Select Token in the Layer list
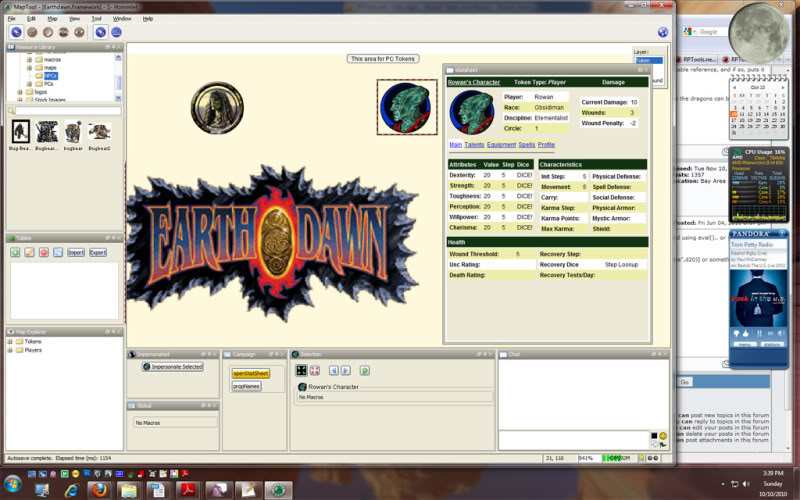This screenshot has height=500, width=800. point(649,61)
